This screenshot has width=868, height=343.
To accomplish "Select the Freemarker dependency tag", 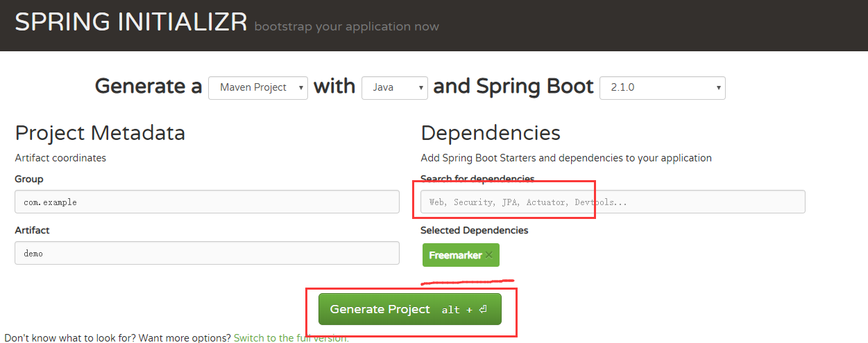I will (x=460, y=255).
